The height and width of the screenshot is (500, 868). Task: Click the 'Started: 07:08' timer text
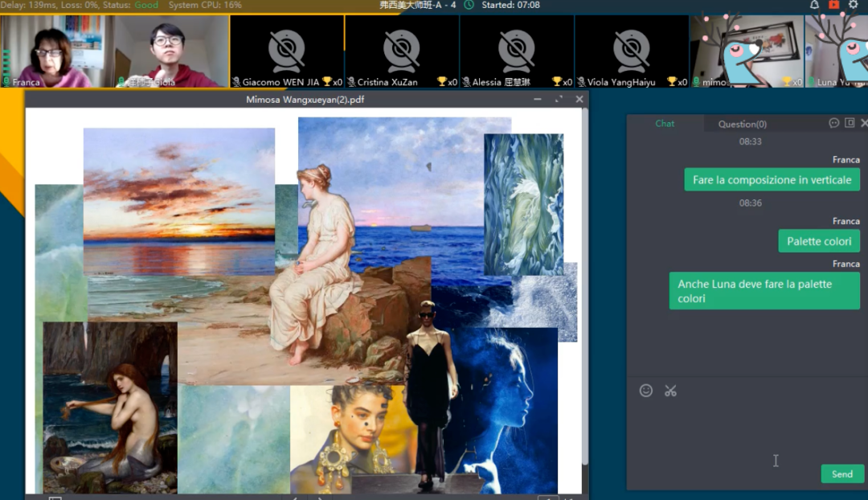[510, 5]
